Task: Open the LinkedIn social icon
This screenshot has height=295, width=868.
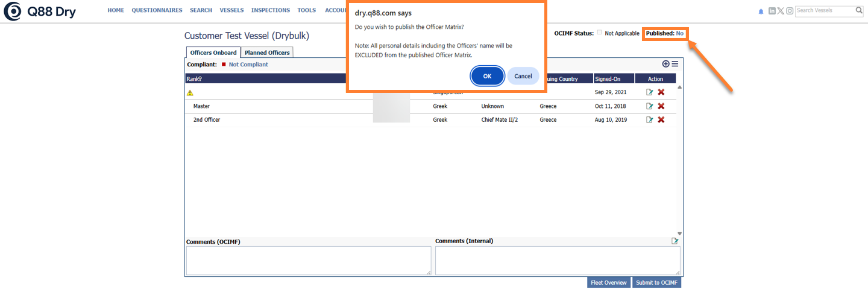Action: [772, 11]
